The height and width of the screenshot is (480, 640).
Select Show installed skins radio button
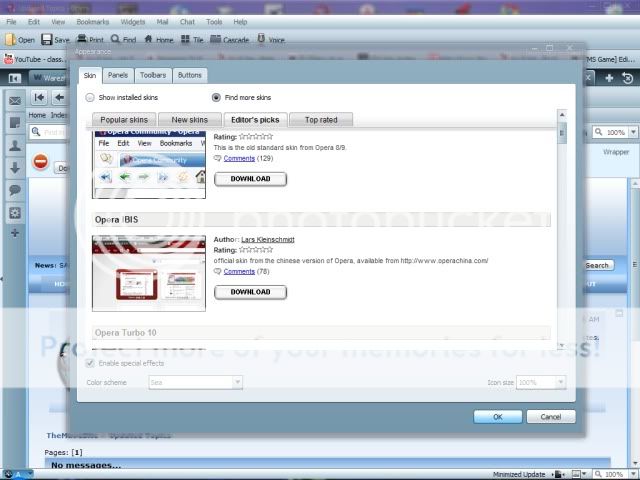coord(90,98)
